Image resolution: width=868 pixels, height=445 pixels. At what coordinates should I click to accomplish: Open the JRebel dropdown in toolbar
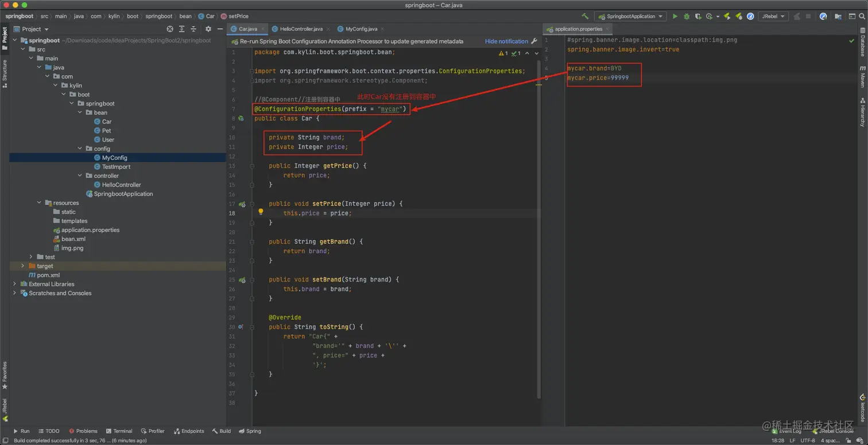773,17
